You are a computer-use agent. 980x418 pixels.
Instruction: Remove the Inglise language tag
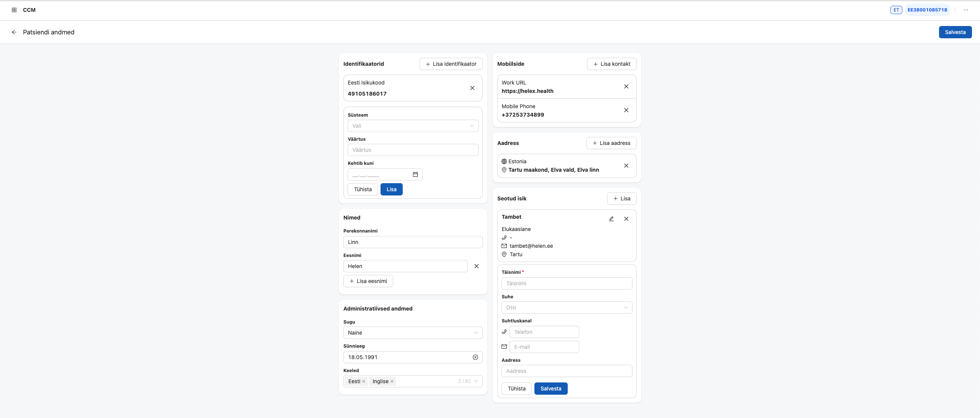coord(392,381)
